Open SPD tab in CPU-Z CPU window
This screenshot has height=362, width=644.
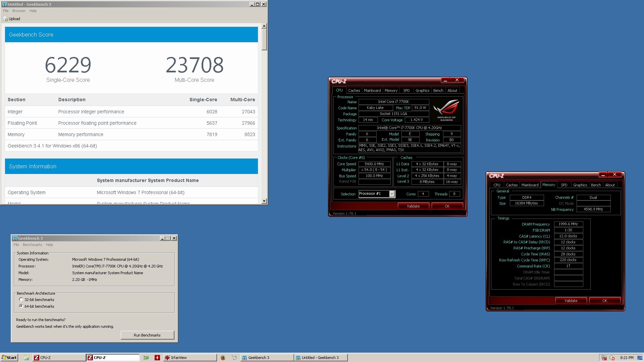point(407,90)
